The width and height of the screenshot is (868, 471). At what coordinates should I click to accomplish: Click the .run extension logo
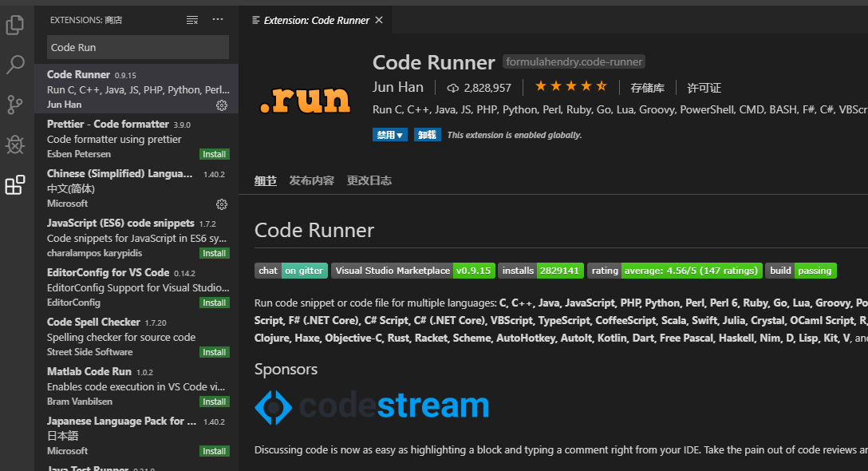click(305, 99)
